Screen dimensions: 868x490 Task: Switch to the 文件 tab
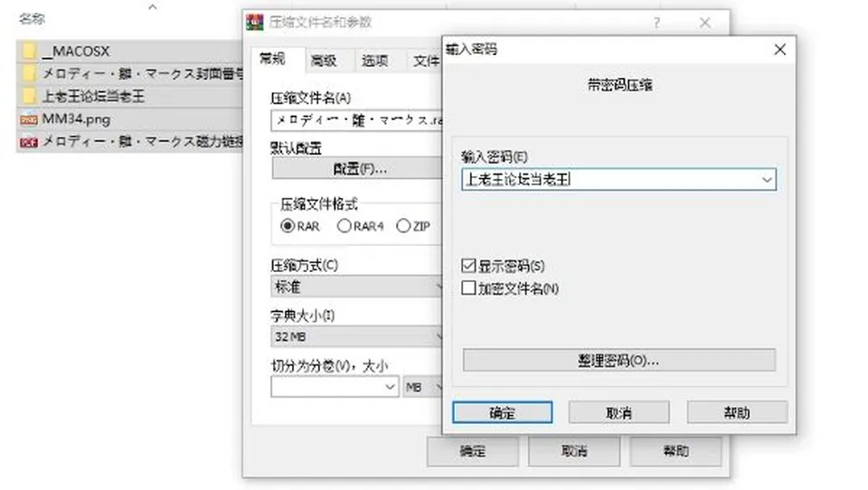426,61
